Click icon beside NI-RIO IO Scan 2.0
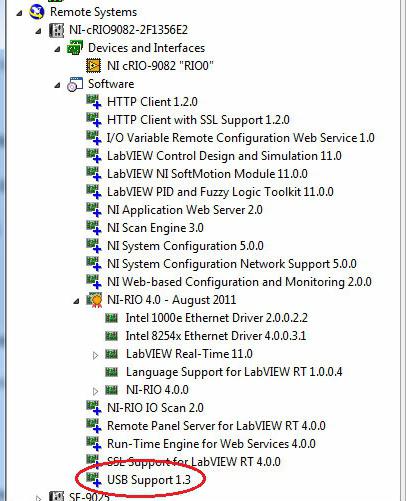This screenshot has width=406, height=501. pos(94,408)
